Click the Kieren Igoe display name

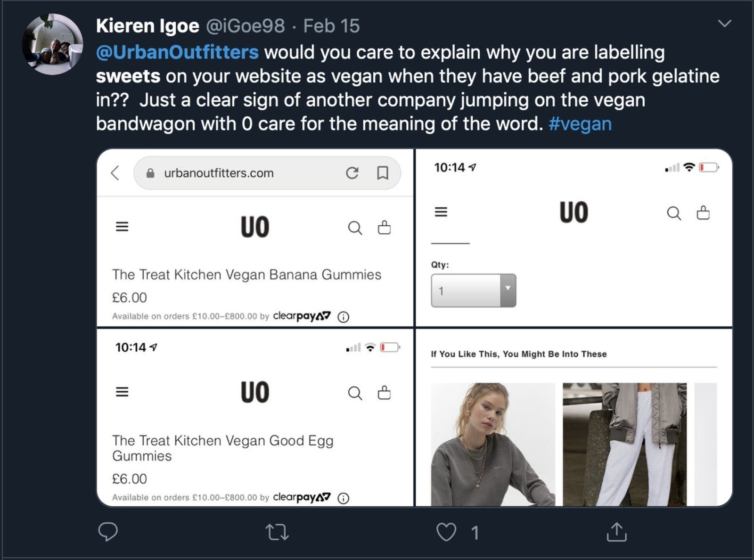point(148,26)
